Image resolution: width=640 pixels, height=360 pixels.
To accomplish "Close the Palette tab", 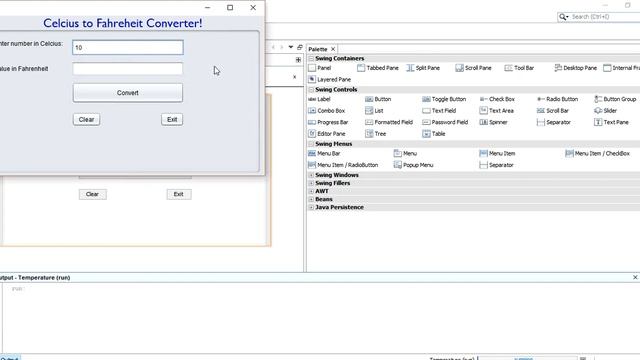I will click(x=333, y=49).
